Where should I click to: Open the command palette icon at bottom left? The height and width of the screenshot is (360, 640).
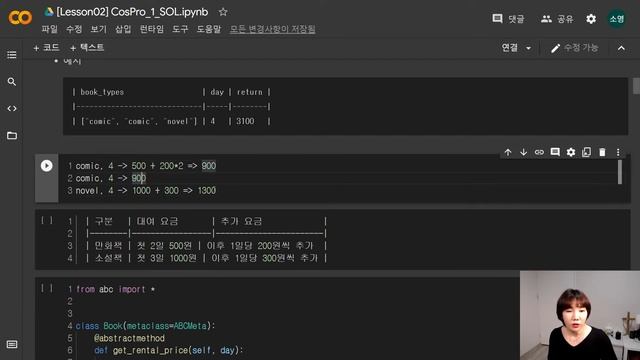12,344
